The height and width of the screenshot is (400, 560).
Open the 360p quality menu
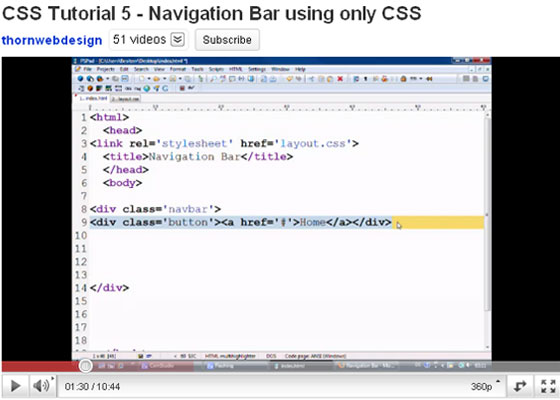pyautogui.click(x=485, y=386)
